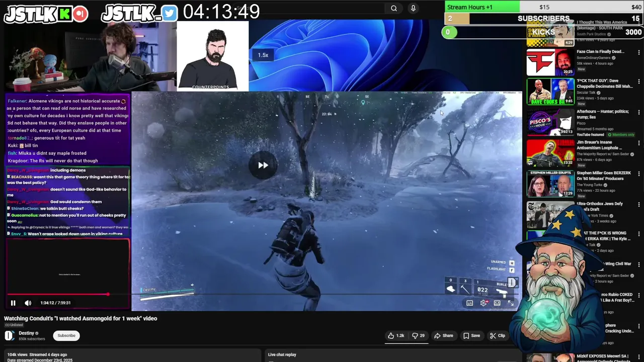Open the Pisco's Hour thumbnail

click(x=550, y=122)
